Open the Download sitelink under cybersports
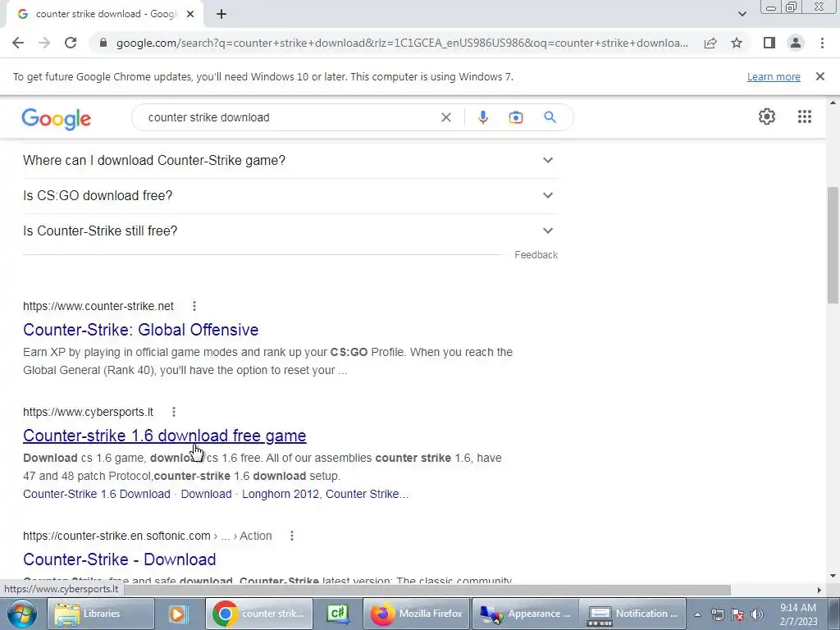 point(206,494)
